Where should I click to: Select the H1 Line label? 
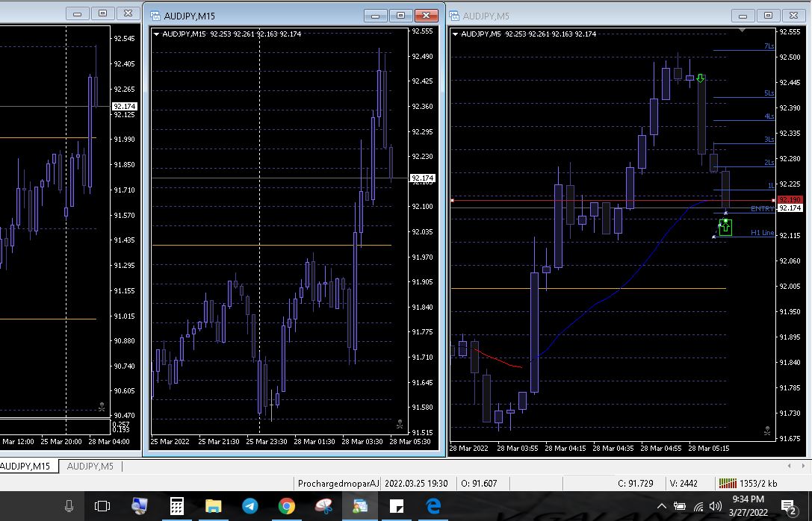[x=762, y=233]
